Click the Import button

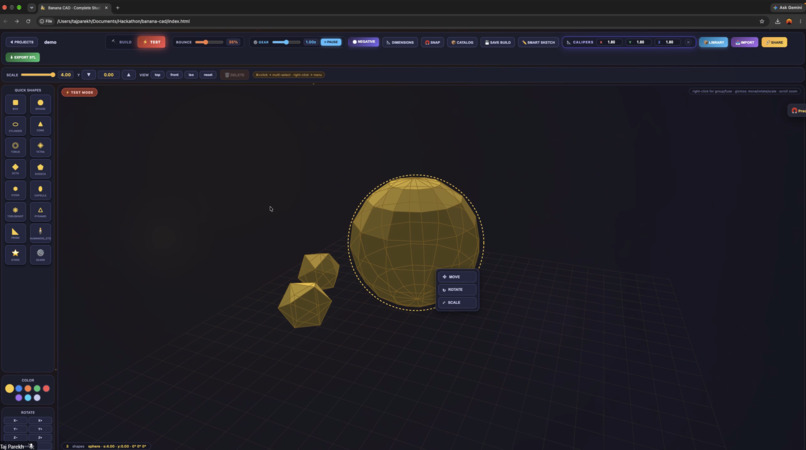coord(744,42)
